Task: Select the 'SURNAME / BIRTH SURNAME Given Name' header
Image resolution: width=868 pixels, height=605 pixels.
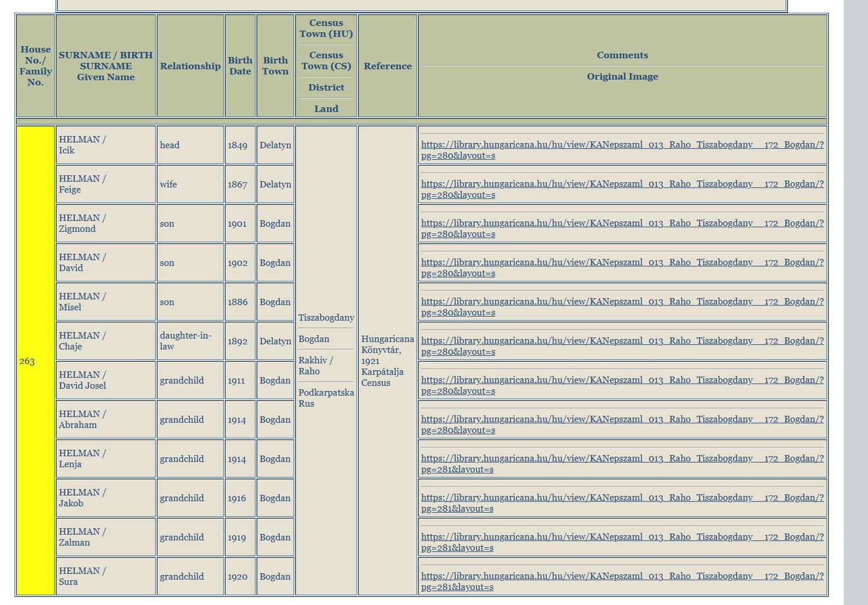Action: 106,66
